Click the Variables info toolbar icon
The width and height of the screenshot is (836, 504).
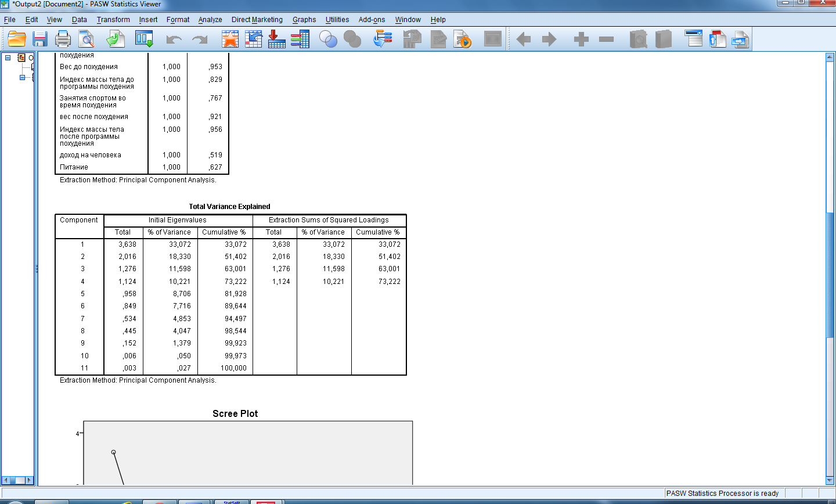pos(300,39)
